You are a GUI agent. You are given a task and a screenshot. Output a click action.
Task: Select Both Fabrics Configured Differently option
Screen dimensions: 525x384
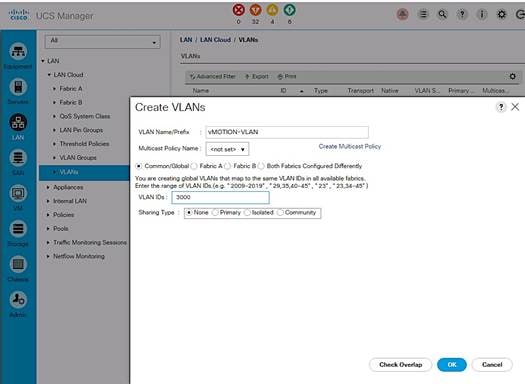click(261, 166)
